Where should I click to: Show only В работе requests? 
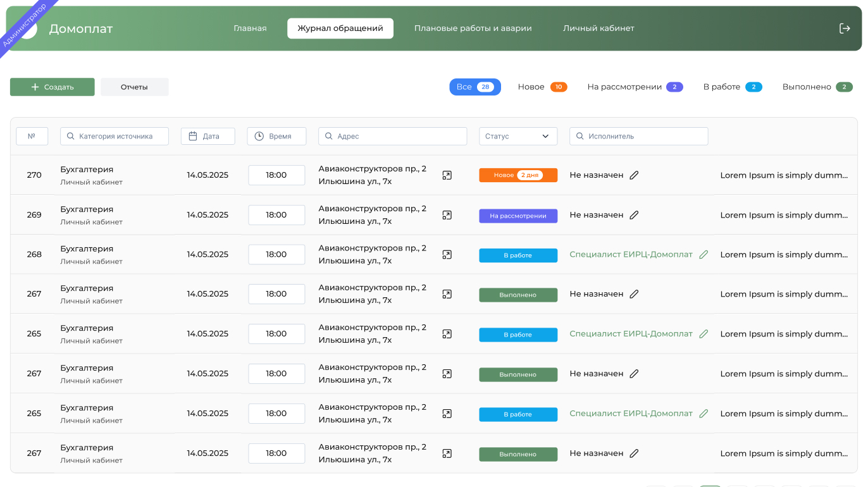click(x=732, y=87)
